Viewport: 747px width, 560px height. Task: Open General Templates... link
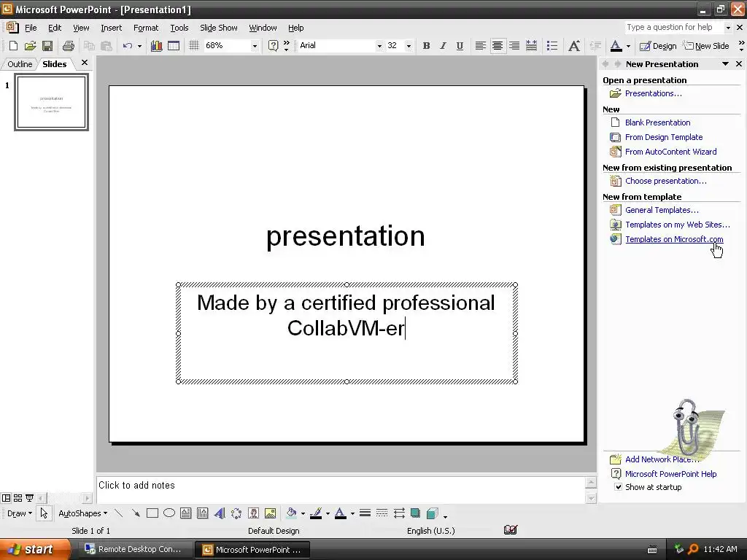click(662, 210)
